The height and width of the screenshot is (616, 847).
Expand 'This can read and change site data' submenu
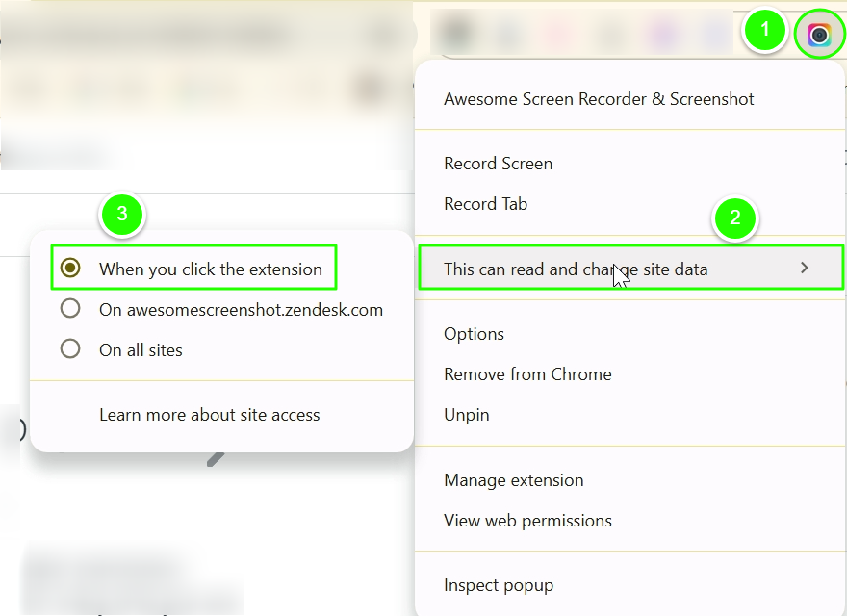(x=630, y=268)
